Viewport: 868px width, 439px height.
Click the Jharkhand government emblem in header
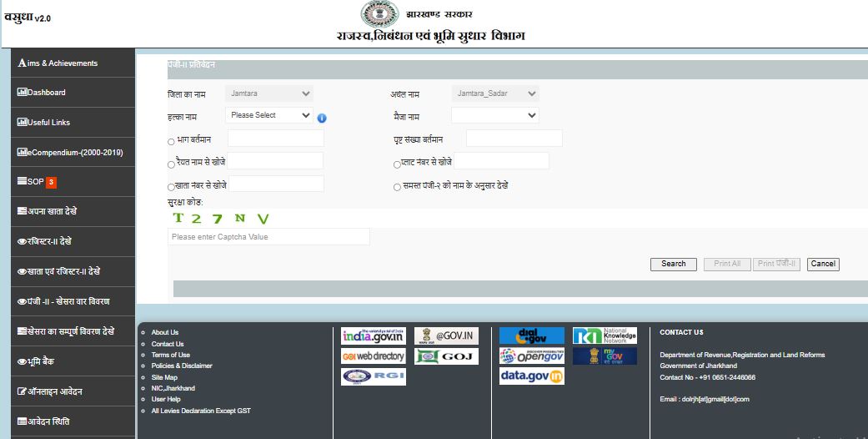pos(379,14)
